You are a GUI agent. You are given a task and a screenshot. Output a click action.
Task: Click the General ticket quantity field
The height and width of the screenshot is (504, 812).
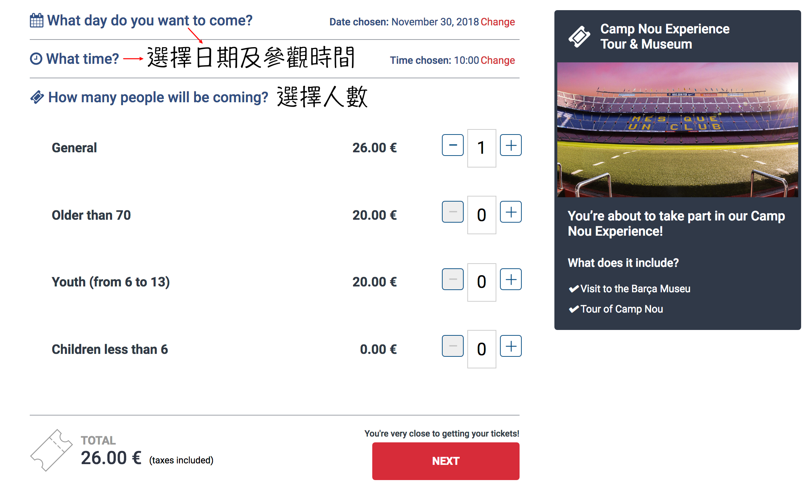tap(481, 148)
